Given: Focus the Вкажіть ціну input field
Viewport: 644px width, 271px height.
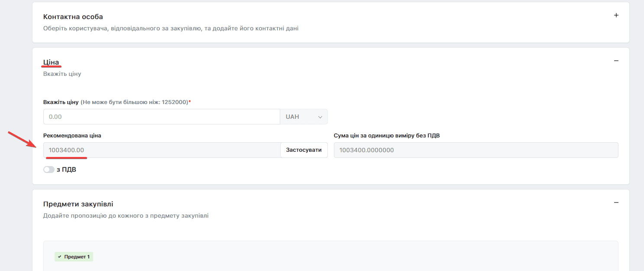Looking at the screenshot, I should pyautogui.click(x=162, y=117).
